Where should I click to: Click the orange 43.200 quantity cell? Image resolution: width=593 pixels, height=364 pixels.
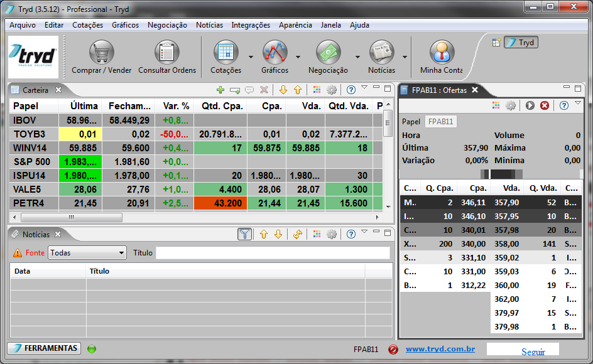tap(220, 203)
